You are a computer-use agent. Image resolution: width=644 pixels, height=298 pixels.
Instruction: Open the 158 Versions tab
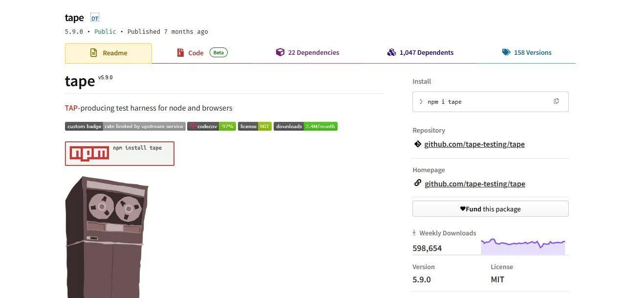point(527,52)
